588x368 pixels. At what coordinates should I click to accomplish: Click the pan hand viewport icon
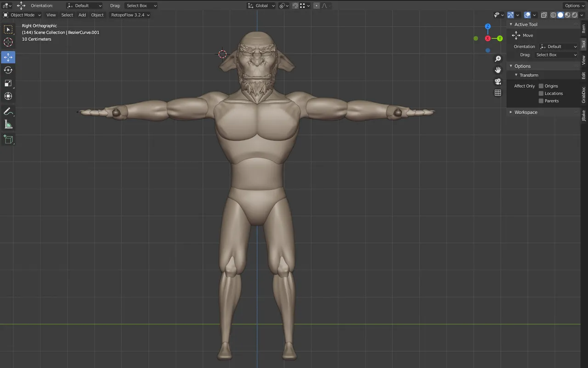point(498,70)
